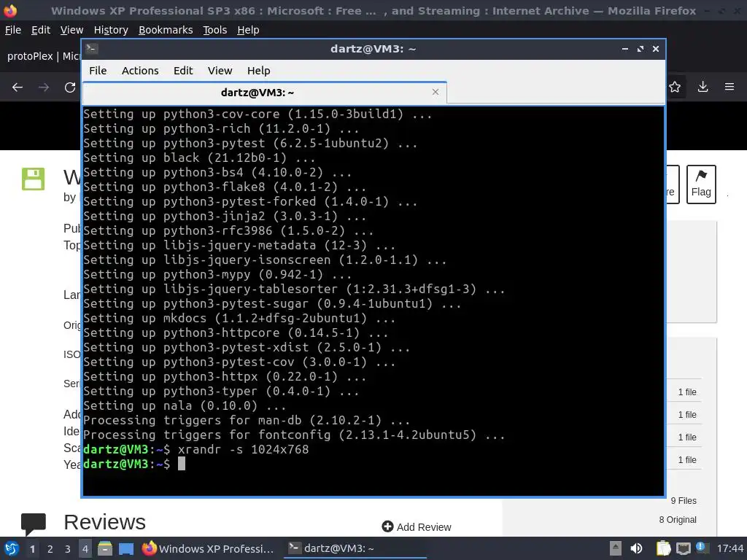Switch to virtual desktop 1
This screenshot has width=747, height=560.
tap(32, 549)
